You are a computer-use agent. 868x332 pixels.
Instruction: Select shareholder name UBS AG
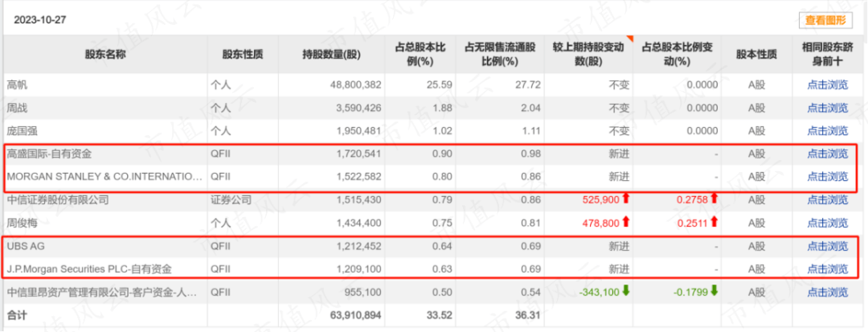26,246
